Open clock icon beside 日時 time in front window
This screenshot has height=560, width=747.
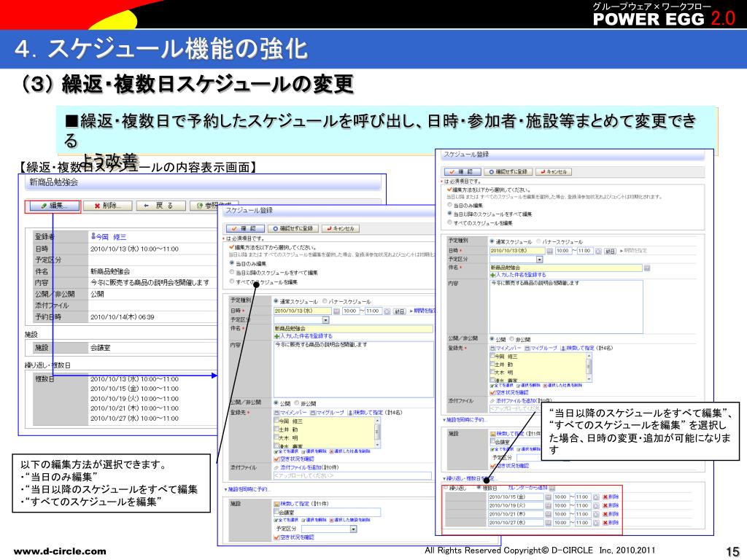598,251
